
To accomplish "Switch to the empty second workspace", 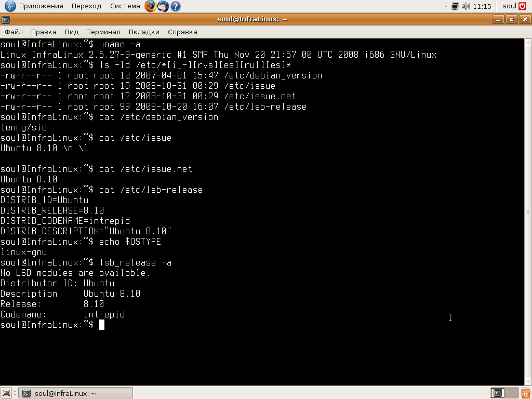I will 512,393.
